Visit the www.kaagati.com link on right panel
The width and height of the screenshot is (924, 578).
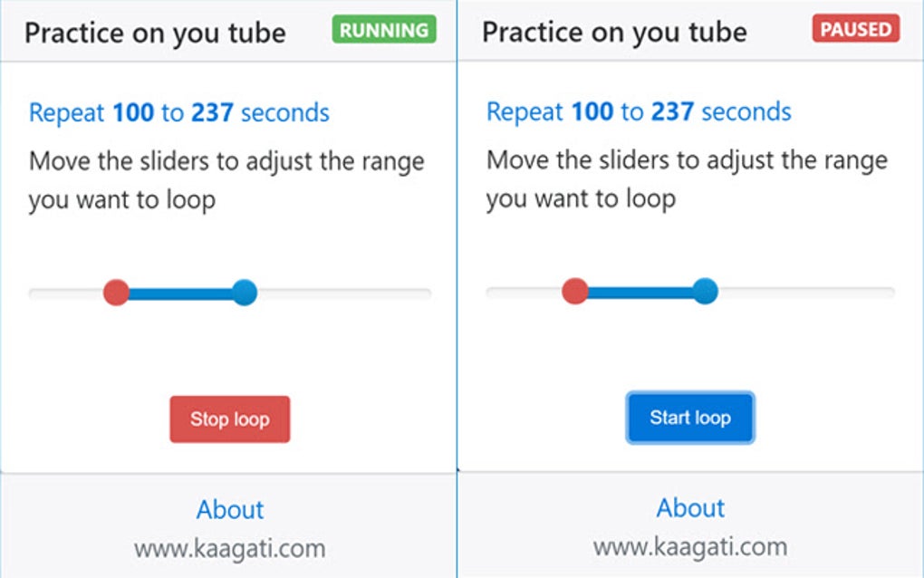point(690,546)
